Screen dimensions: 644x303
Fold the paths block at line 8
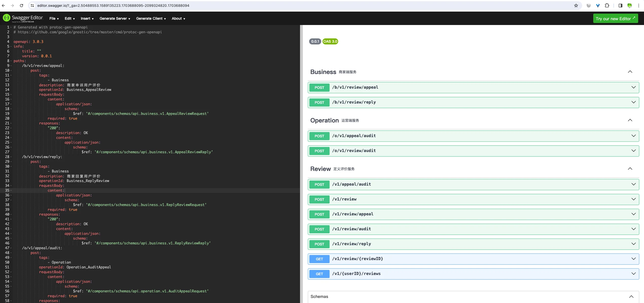pos(11,61)
